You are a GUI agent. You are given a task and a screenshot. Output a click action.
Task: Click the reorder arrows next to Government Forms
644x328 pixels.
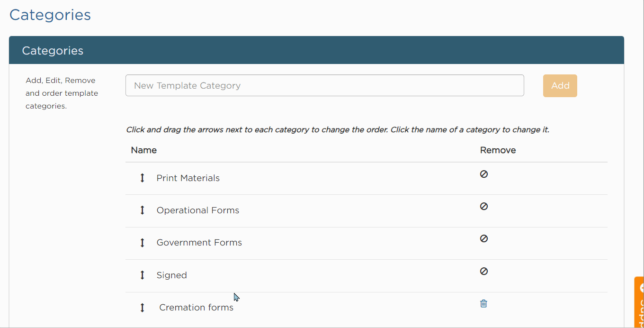(142, 242)
